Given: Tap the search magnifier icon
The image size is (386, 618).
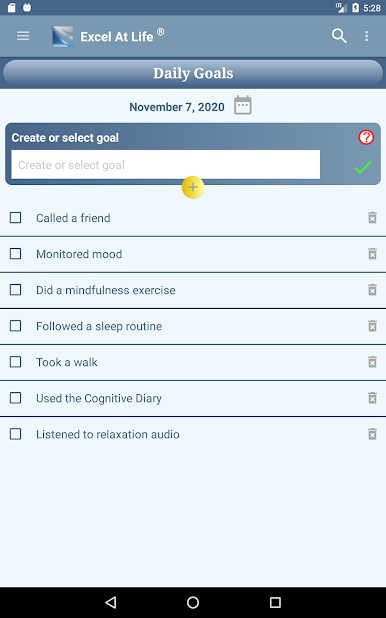Looking at the screenshot, I should tap(339, 36).
